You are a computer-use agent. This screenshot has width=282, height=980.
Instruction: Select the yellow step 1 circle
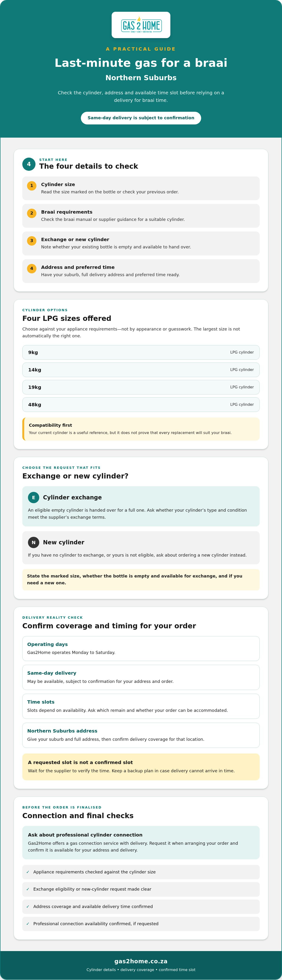tap(31, 186)
